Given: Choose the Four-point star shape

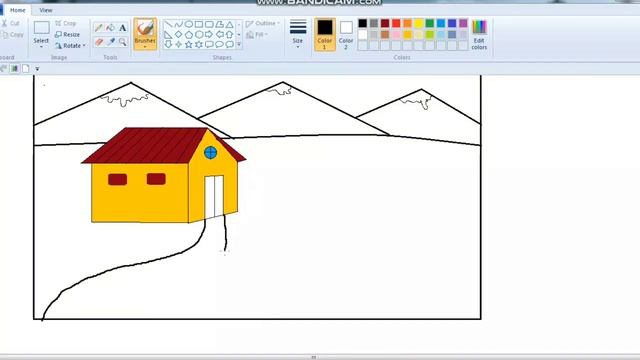Looking at the screenshot, I should click(x=178, y=44).
